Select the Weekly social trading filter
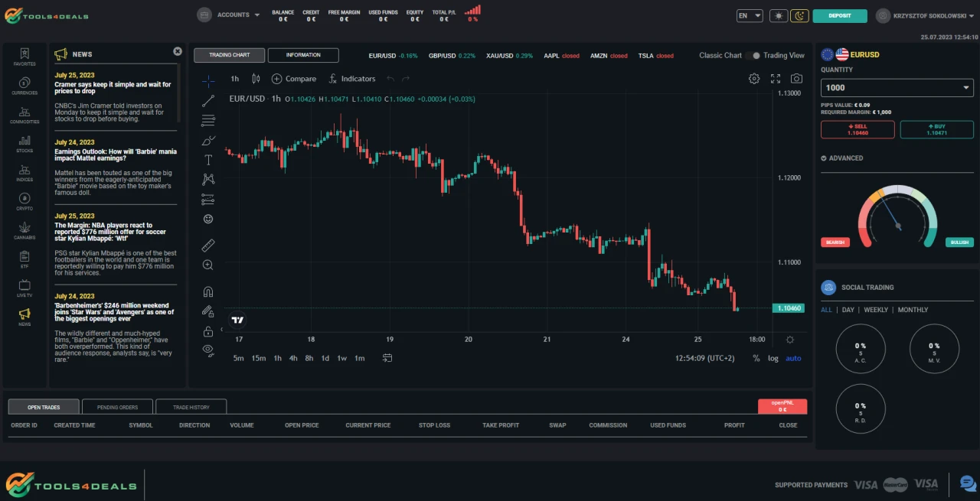 click(876, 310)
